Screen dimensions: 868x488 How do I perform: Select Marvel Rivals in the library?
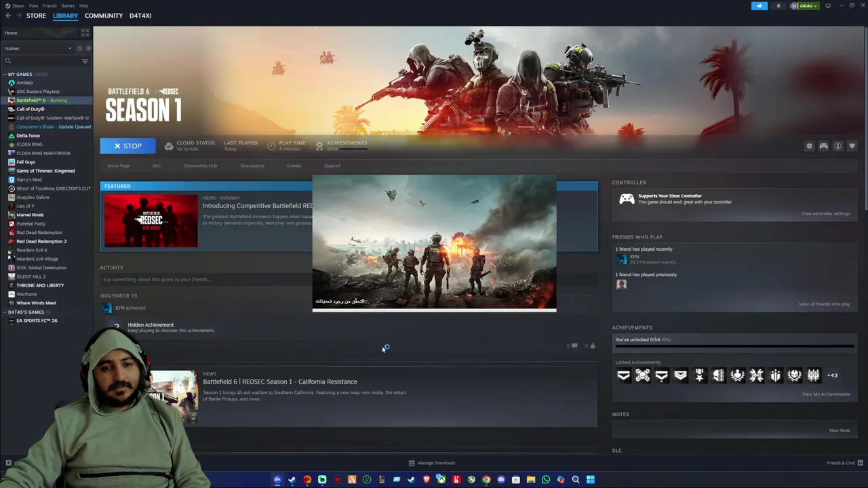pos(30,215)
